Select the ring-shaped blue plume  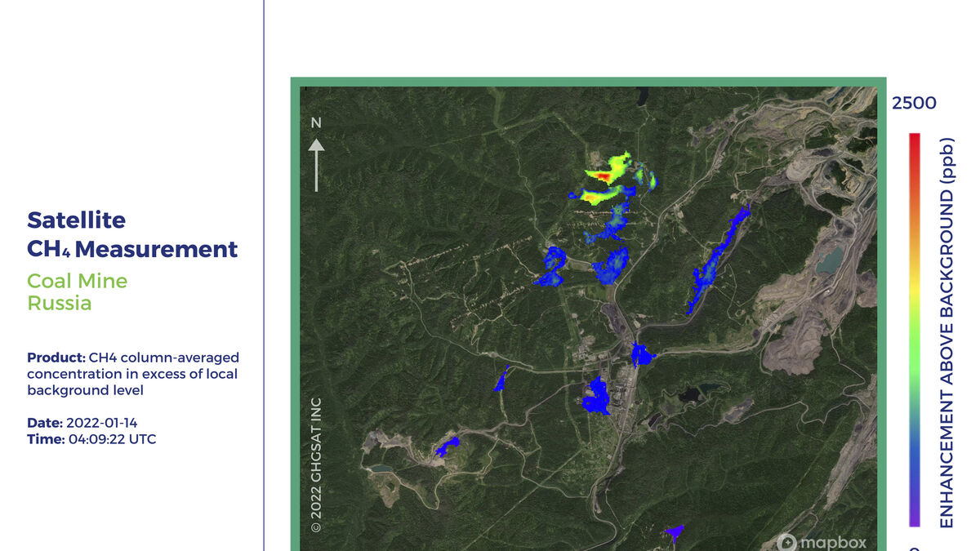pyautogui.click(x=553, y=266)
